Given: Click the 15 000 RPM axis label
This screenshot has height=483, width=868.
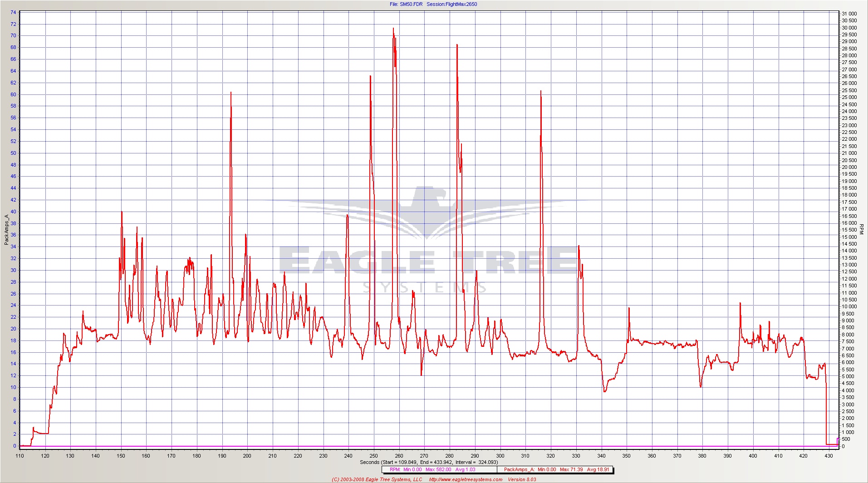Looking at the screenshot, I should [849, 237].
